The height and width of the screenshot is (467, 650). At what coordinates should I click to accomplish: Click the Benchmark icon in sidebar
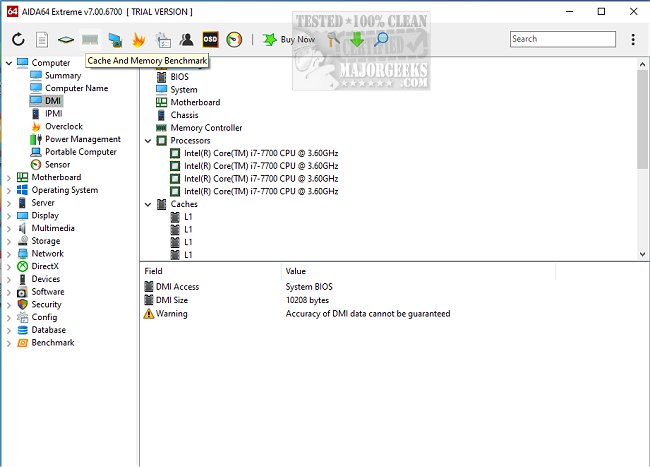point(22,343)
